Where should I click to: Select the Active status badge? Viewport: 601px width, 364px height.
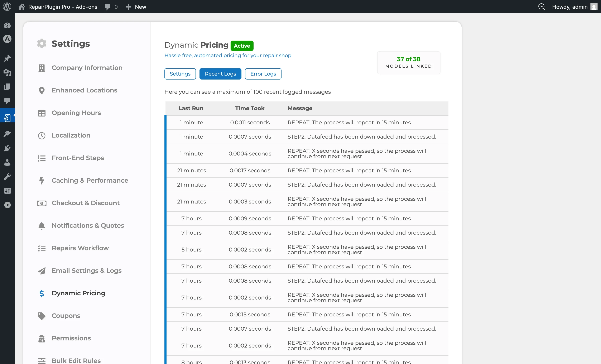coord(242,46)
